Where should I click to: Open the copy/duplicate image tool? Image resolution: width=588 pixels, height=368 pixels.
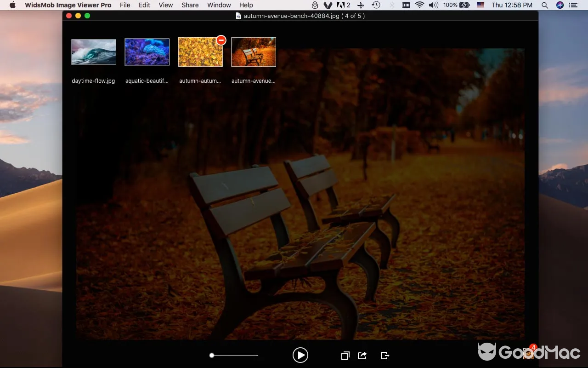pyautogui.click(x=345, y=355)
